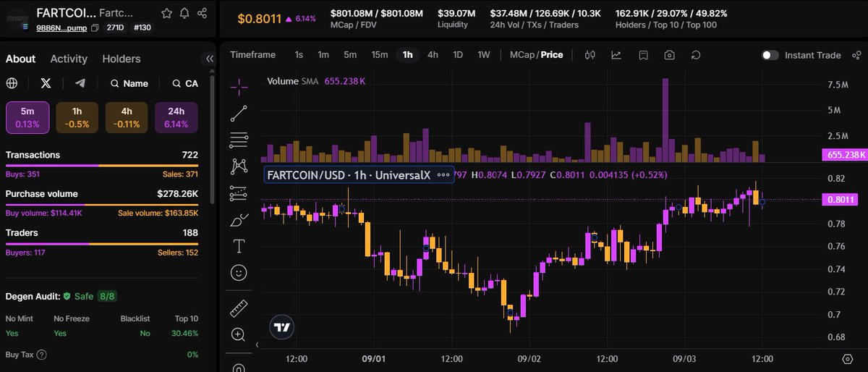Screen dimensions: 868x372
Task: Click the 655.238K volume axis label
Action: click(x=844, y=155)
